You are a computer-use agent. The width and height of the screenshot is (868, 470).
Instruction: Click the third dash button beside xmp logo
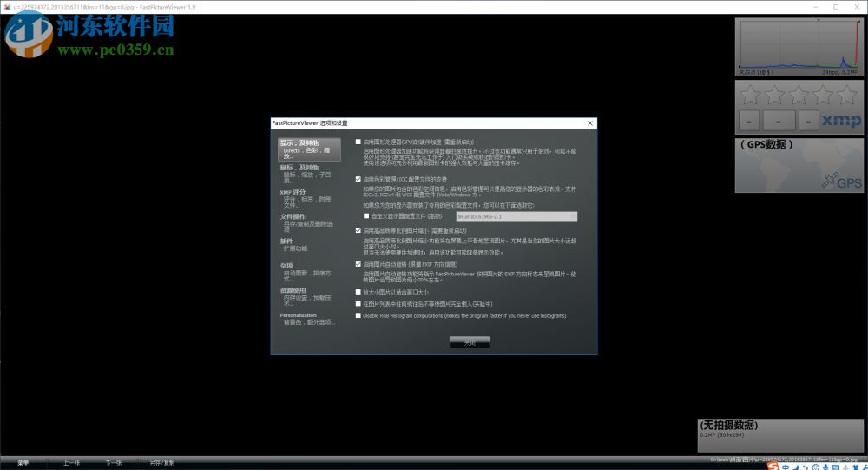click(x=809, y=120)
